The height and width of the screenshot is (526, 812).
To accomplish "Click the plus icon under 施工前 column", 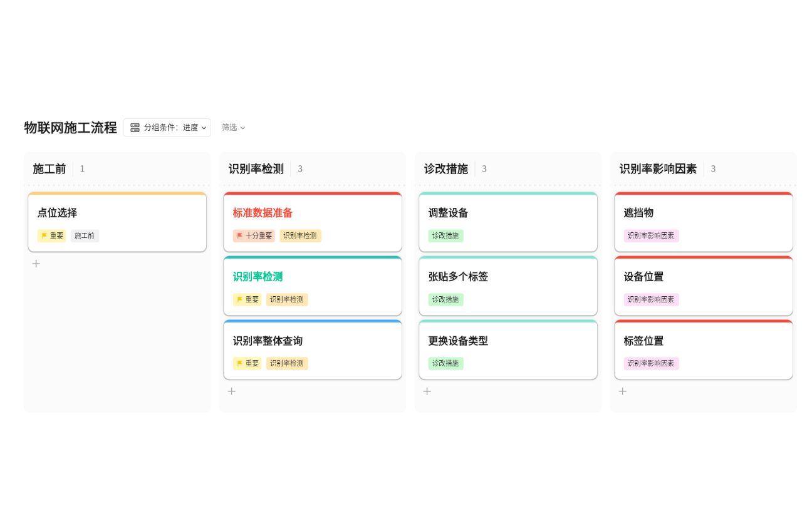I will point(36,264).
